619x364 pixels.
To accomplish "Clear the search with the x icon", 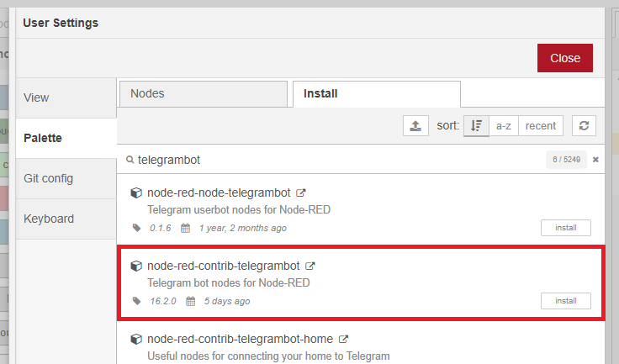I will tap(595, 159).
